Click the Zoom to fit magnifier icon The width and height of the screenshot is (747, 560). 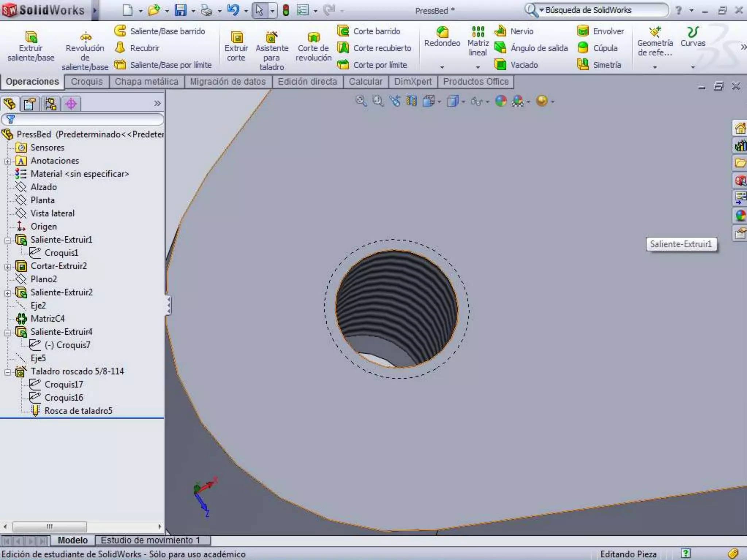[x=361, y=101]
